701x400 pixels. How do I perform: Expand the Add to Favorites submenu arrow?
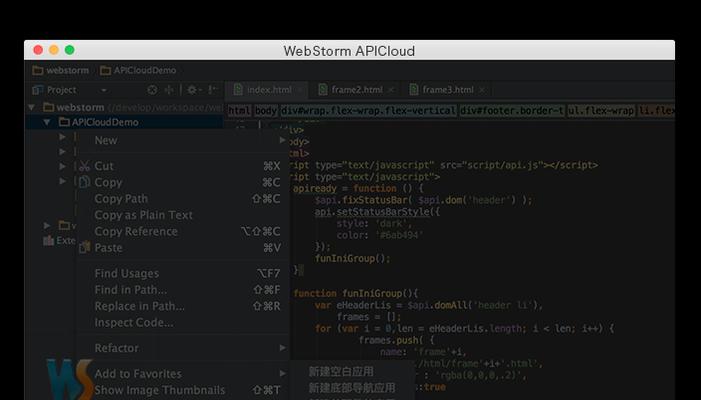[283, 373]
